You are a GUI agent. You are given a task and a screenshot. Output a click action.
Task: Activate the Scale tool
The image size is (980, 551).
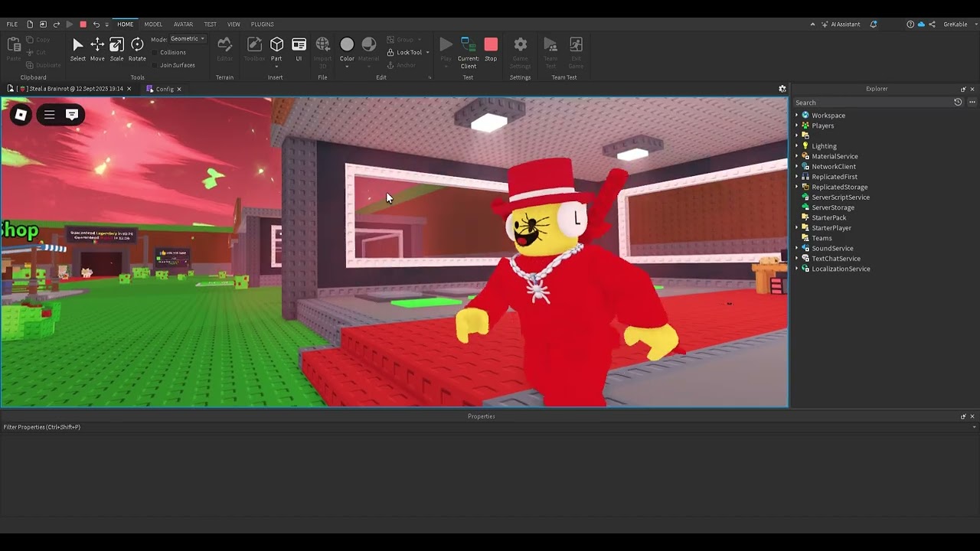click(x=116, y=45)
